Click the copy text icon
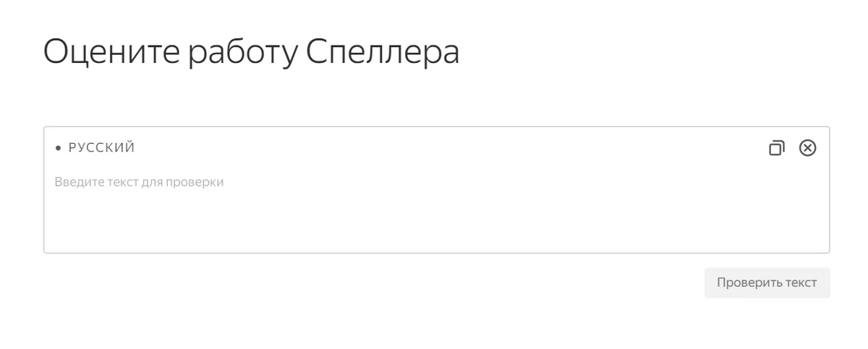 coord(776,148)
